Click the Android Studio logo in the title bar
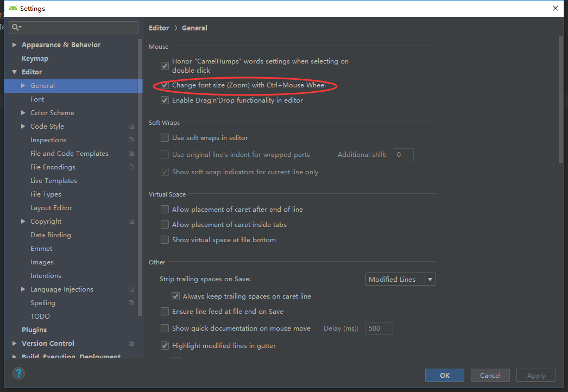Screen dimensions: 568x392 tap(14, 8)
